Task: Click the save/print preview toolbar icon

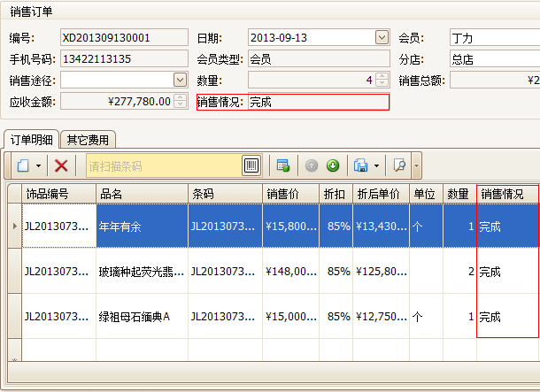Action: [x=360, y=165]
